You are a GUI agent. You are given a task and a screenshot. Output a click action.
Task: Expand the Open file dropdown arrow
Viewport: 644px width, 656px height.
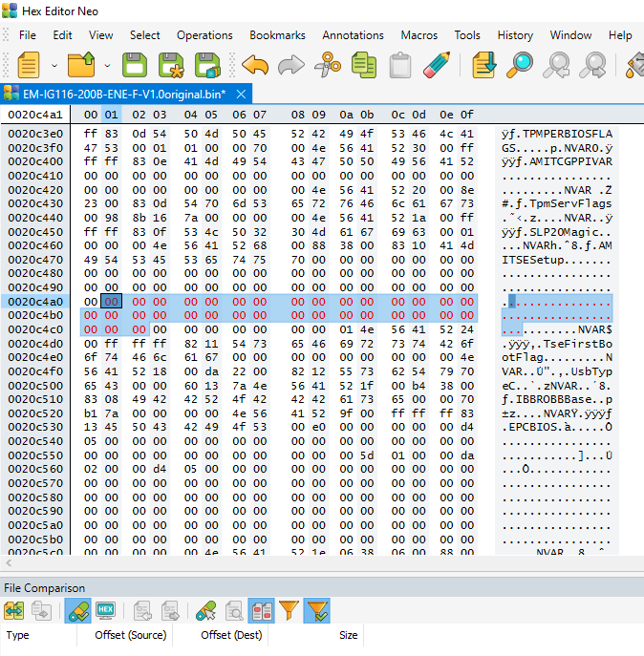[107, 66]
